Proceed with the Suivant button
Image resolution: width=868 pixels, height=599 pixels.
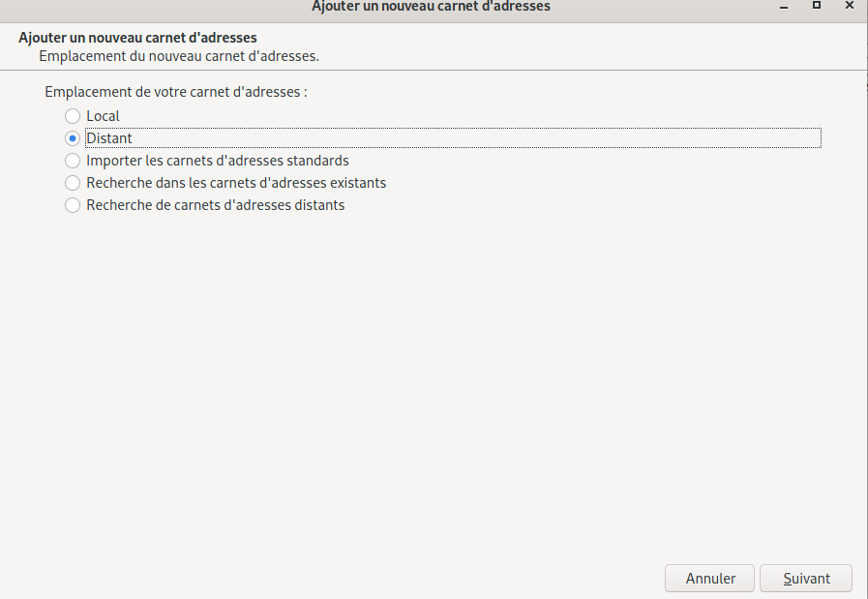click(806, 579)
